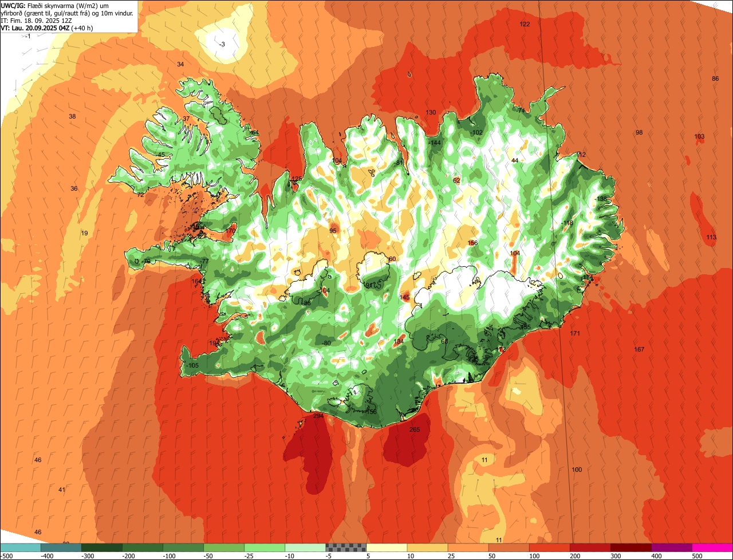The height and width of the screenshot is (560, 733).
Task: Click the flux value -102 in northeast Iceland
Action: pos(476,132)
